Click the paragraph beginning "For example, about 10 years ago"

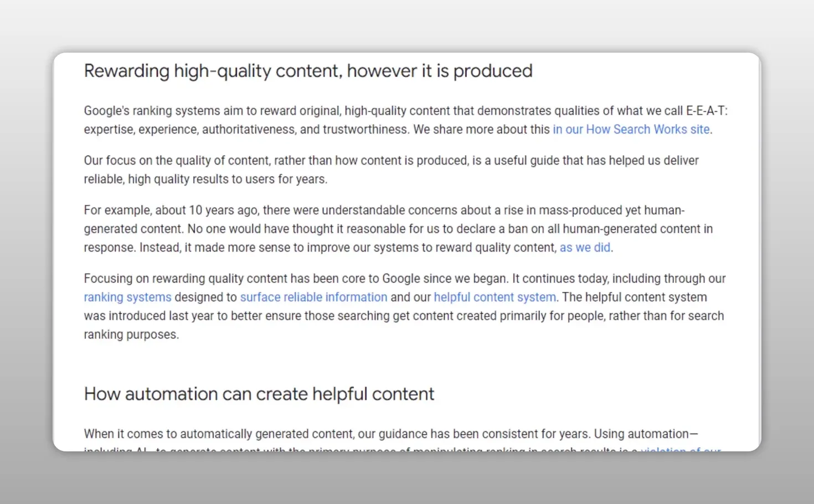[x=399, y=229]
